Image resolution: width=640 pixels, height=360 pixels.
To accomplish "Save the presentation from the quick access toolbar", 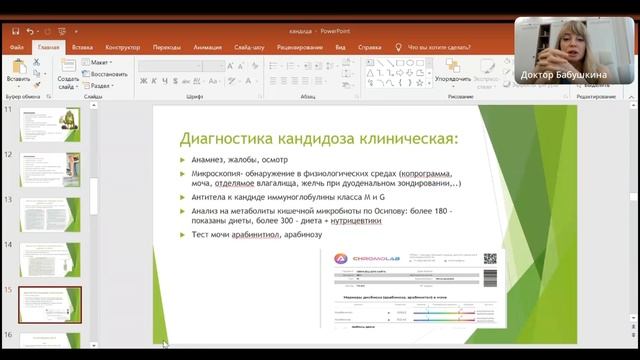I will point(16,31).
